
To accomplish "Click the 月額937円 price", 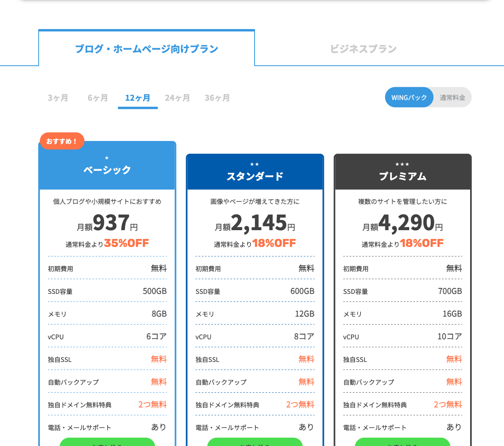I will [x=107, y=223].
